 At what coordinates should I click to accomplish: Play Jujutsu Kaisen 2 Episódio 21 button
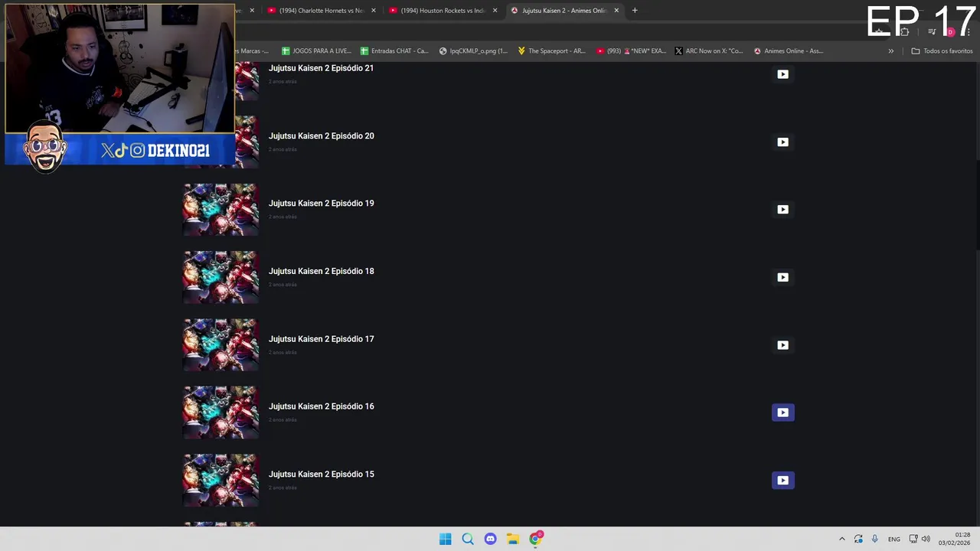[782, 74]
